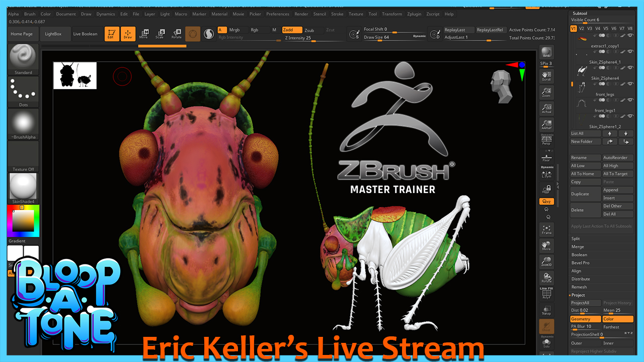This screenshot has width=644, height=362.
Task: Click the Scroll canvas icon
Action: click(x=546, y=76)
